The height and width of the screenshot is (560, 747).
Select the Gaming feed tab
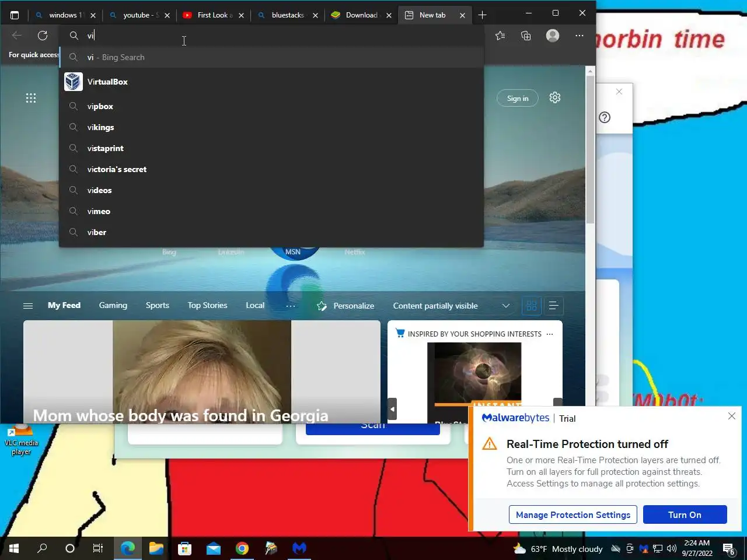[113, 305]
